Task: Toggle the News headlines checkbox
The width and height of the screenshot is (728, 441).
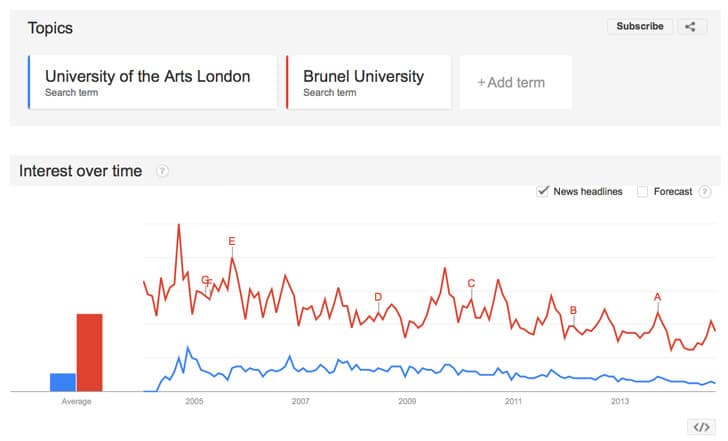Action: (x=542, y=191)
